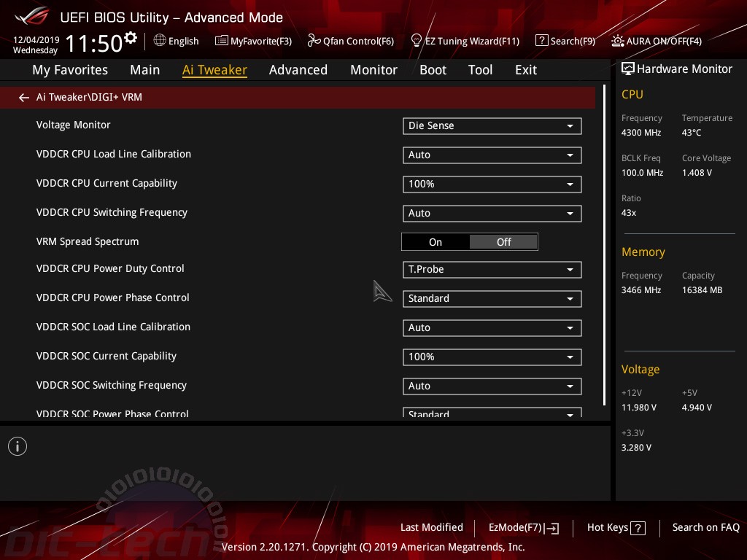Change language from English

click(x=183, y=42)
